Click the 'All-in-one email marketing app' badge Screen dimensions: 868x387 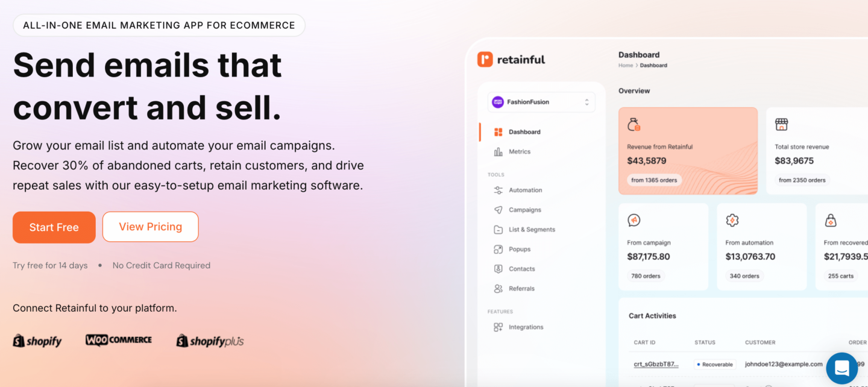(x=159, y=25)
